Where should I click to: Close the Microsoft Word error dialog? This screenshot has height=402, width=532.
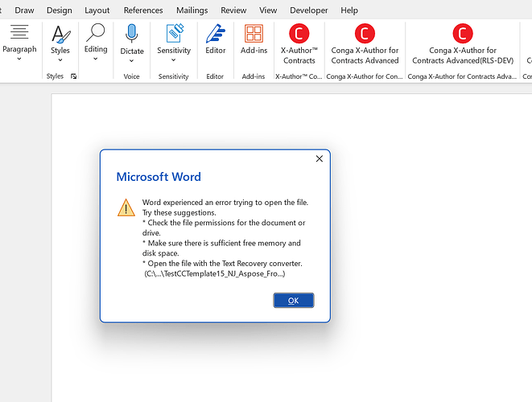tap(319, 159)
